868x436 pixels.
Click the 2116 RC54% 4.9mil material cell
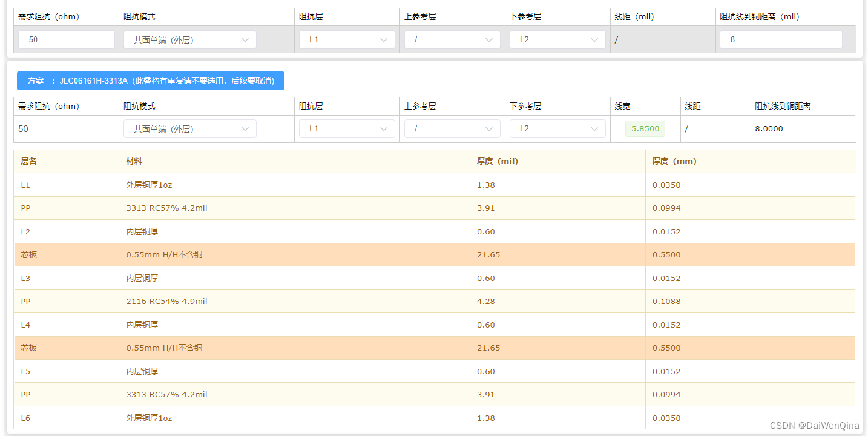pyautogui.click(x=294, y=301)
